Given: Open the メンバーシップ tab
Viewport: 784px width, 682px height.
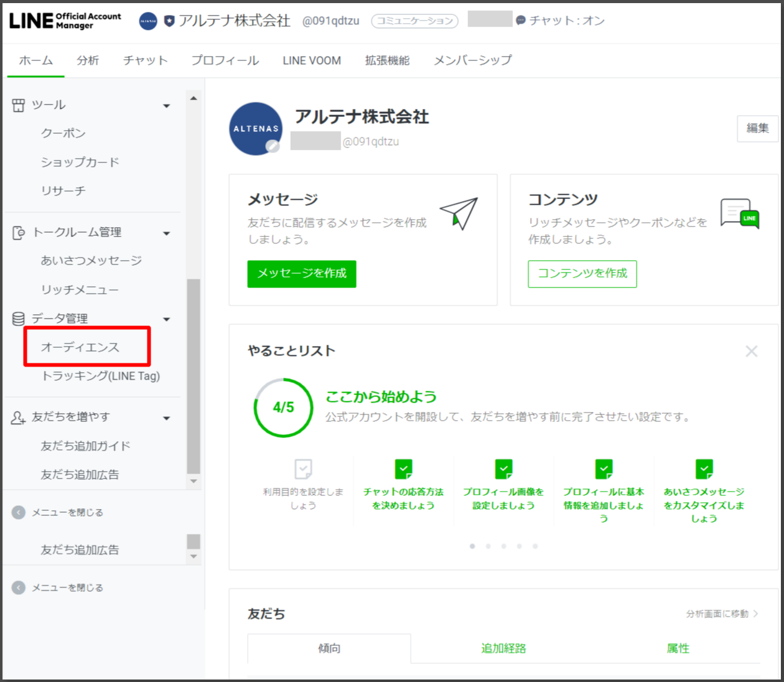Looking at the screenshot, I should pyautogui.click(x=473, y=60).
